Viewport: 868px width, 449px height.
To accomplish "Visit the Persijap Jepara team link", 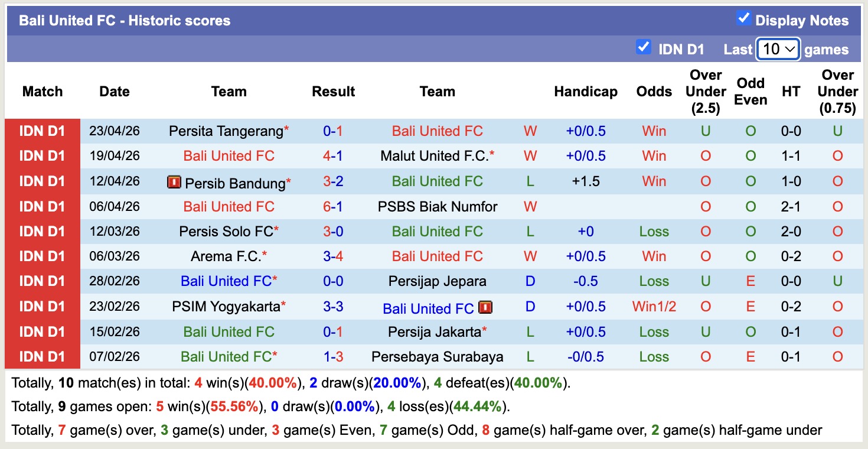I will coord(438,281).
